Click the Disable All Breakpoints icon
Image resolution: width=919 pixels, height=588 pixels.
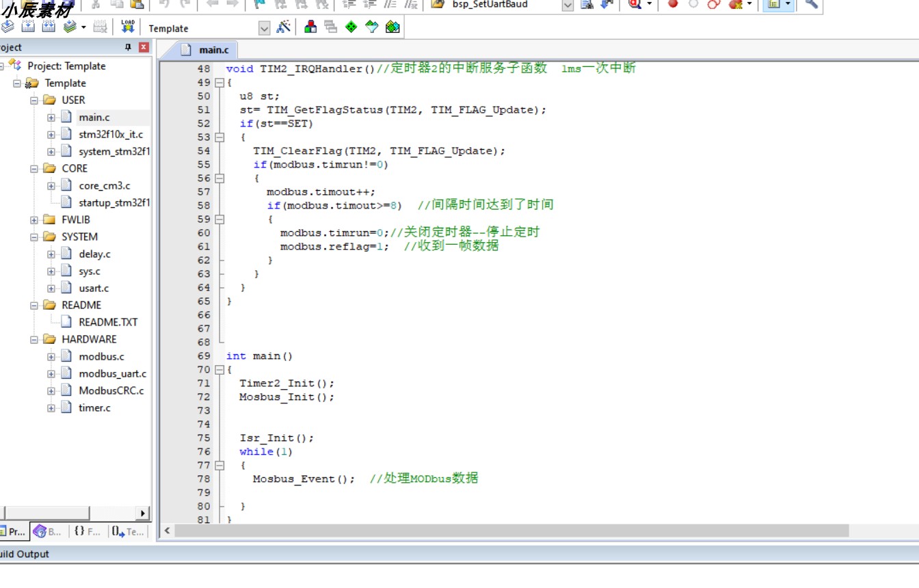714,3
